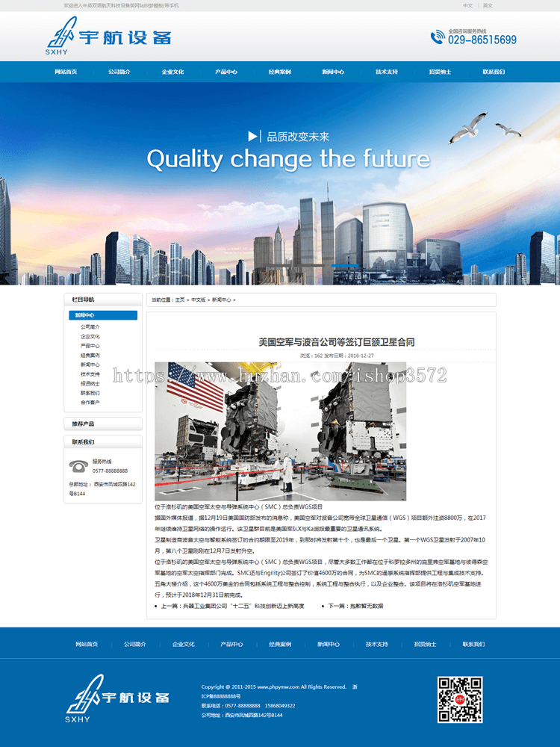Open 企业文化 in footer navigation

[x=184, y=644]
